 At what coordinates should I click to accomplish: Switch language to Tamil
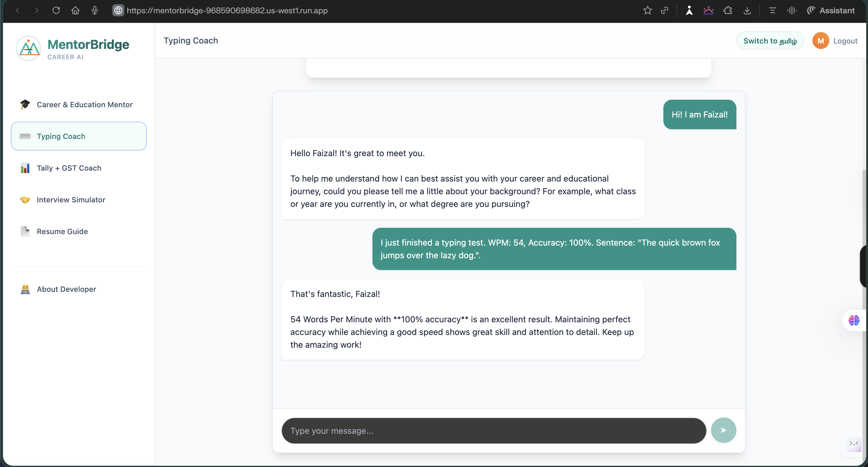(770, 41)
